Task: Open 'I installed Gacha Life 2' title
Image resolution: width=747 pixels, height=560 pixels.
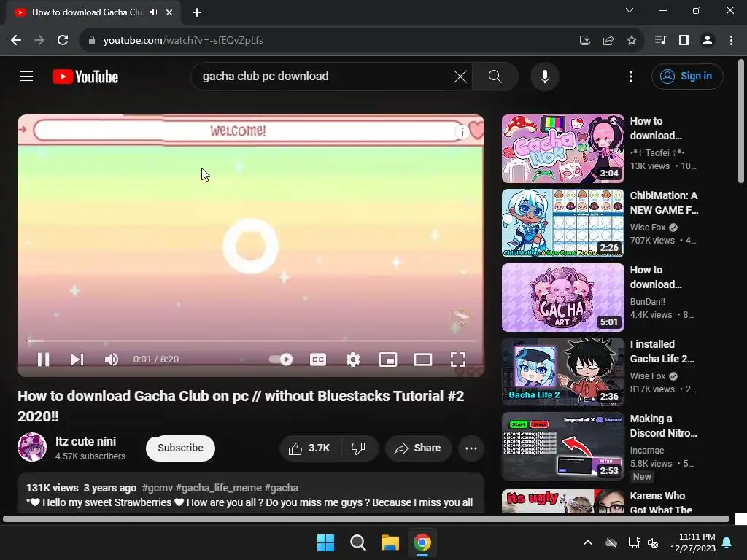Action: tap(662, 351)
